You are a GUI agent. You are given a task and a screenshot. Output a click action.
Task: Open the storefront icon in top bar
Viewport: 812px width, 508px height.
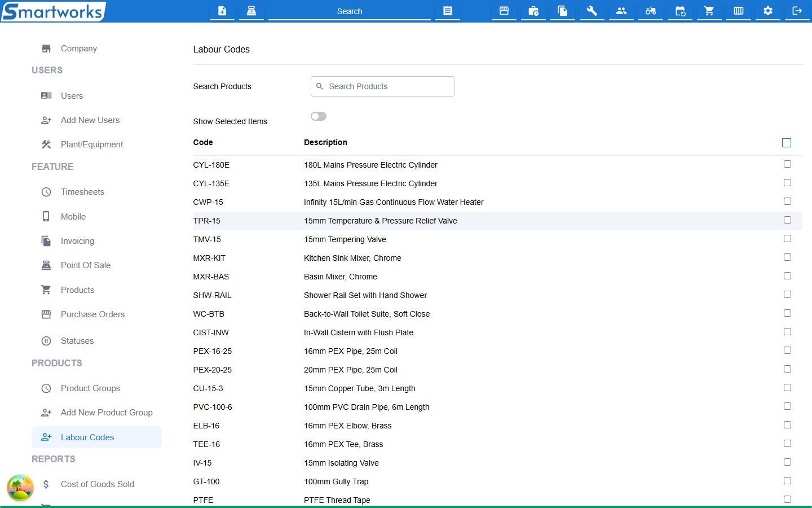(504, 11)
